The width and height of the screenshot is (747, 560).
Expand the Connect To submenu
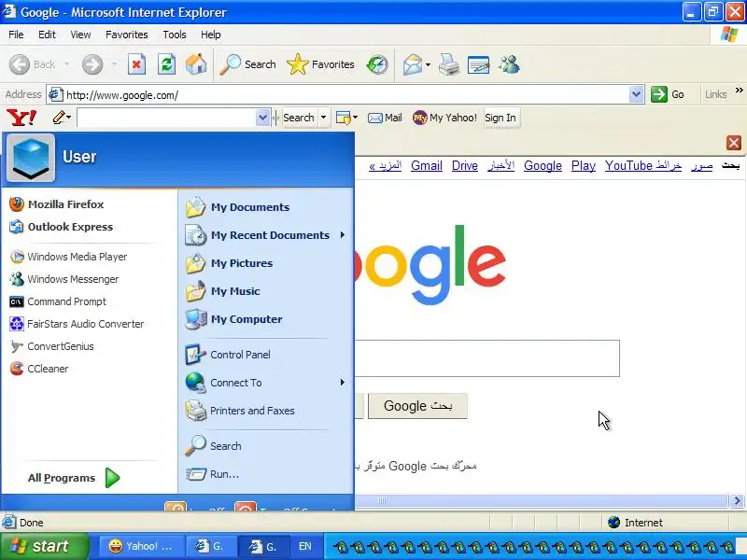343,383
